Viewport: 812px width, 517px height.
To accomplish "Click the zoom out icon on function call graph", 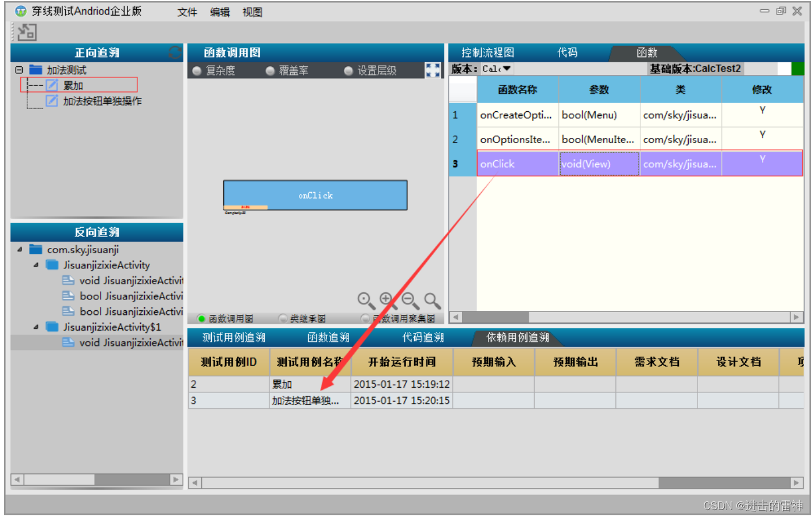I will [408, 299].
